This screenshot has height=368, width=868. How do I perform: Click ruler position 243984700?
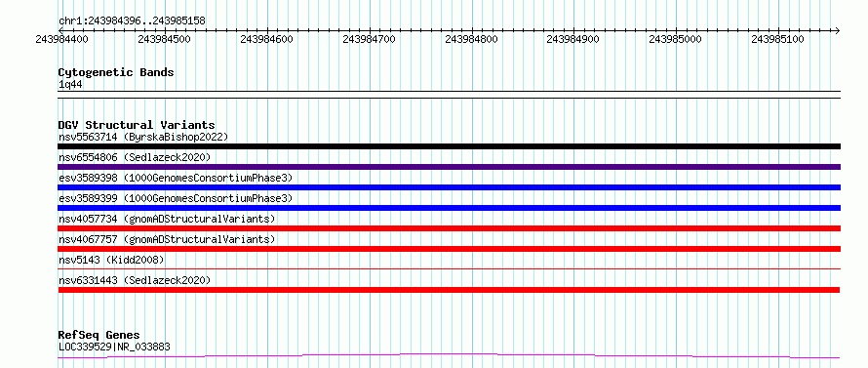pyautogui.click(x=370, y=39)
